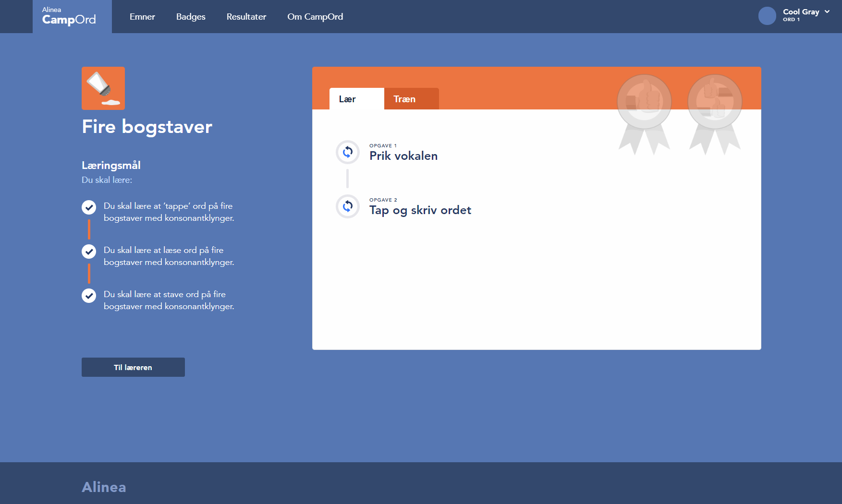Screen dimensions: 842x504
Task: Open the Cool Gray profile name dropdown
Action: click(x=801, y=12)
